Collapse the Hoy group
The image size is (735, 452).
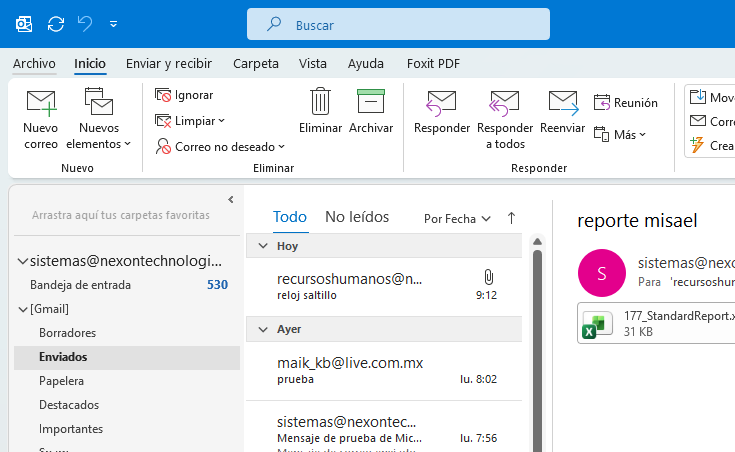tap(263, 246)
